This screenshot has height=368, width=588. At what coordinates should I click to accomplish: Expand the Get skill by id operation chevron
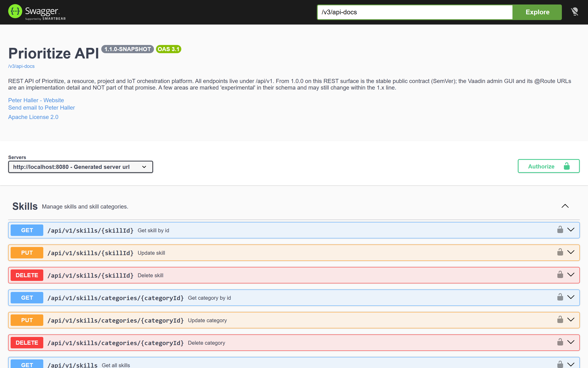pyautogui.click(x=571, y=230)
